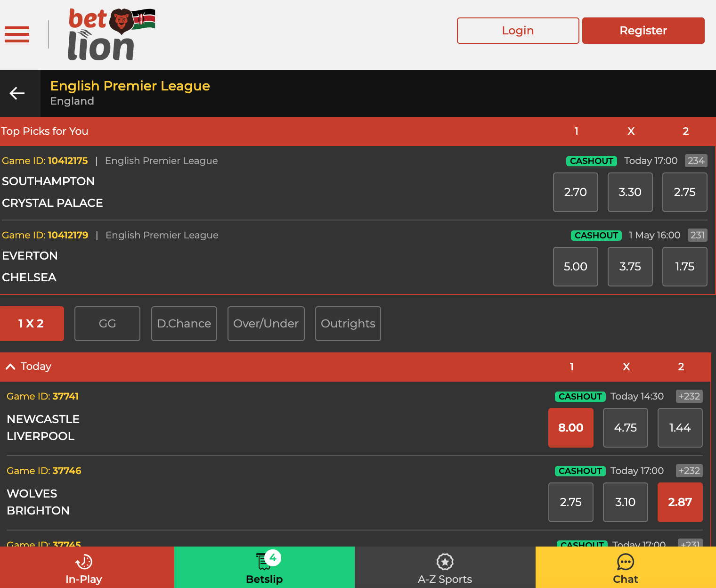The height and width of the screenshot is (588, 716).
Task: Go back with the arrow icon
Action: [17, 93]
